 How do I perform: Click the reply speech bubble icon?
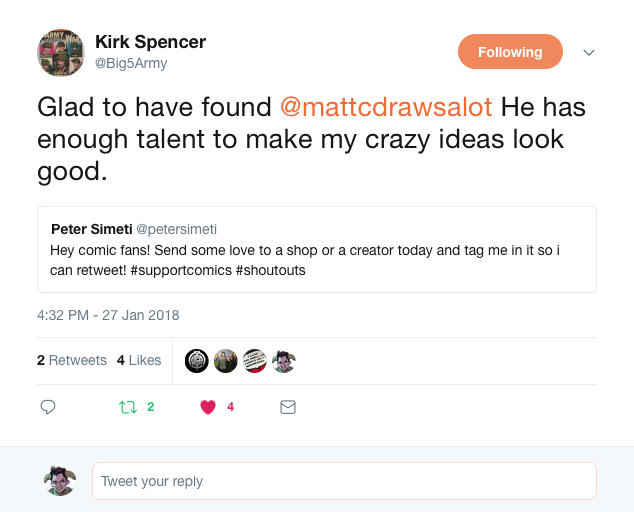[47, 407]
